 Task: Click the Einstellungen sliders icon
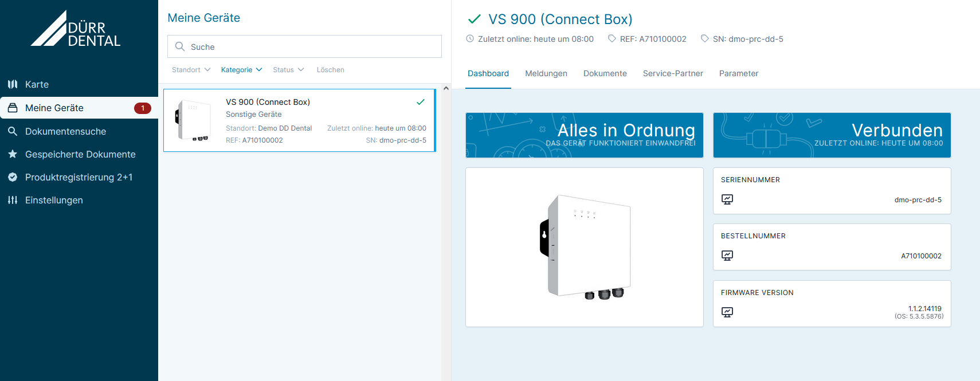[x=13, y=200]
